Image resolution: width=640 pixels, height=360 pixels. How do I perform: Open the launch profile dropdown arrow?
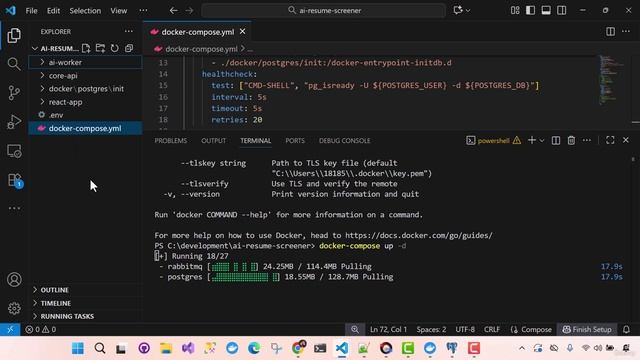pyautogui.click(x=542, y=140)
